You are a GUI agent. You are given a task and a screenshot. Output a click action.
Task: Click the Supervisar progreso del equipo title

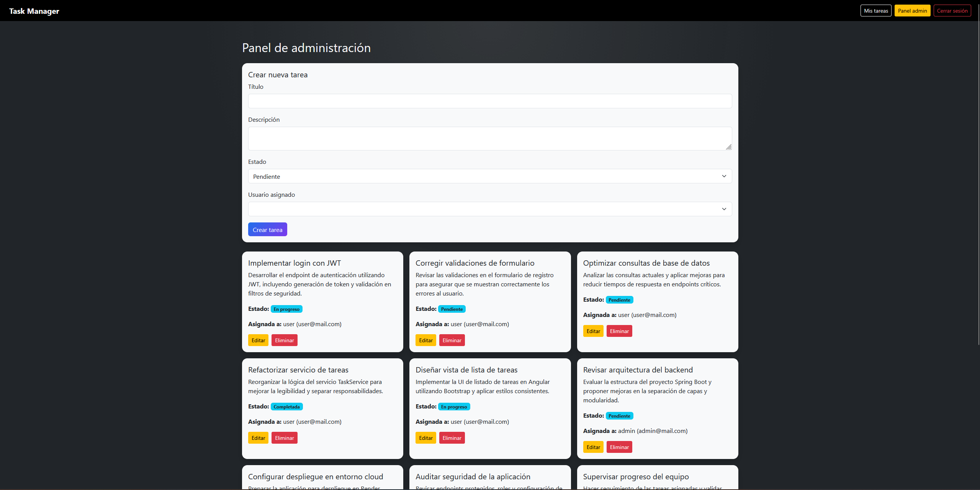636,477
